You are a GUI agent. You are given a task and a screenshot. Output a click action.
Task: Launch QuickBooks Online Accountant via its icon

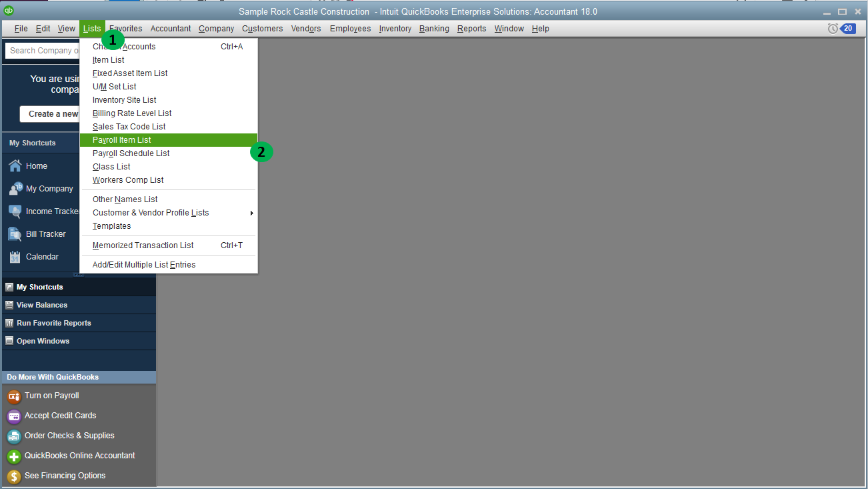pyautogui.click(x=13, y=455)
